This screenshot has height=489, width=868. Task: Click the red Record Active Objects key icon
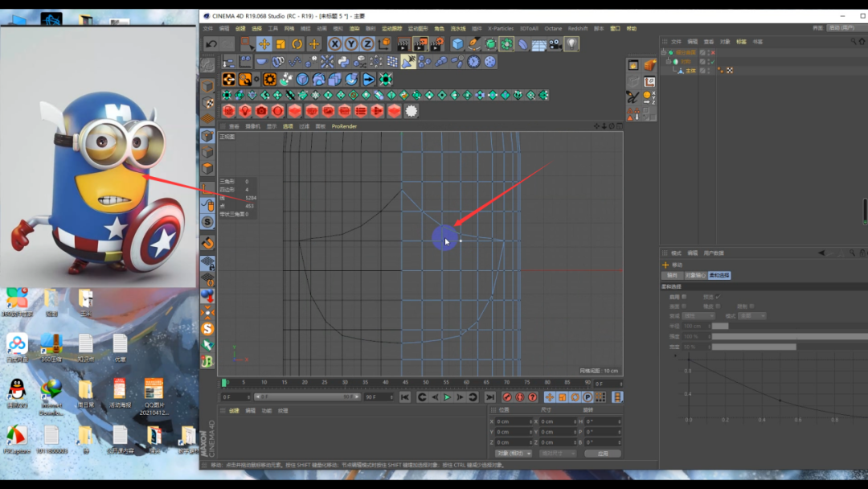[x=506, y=397]
